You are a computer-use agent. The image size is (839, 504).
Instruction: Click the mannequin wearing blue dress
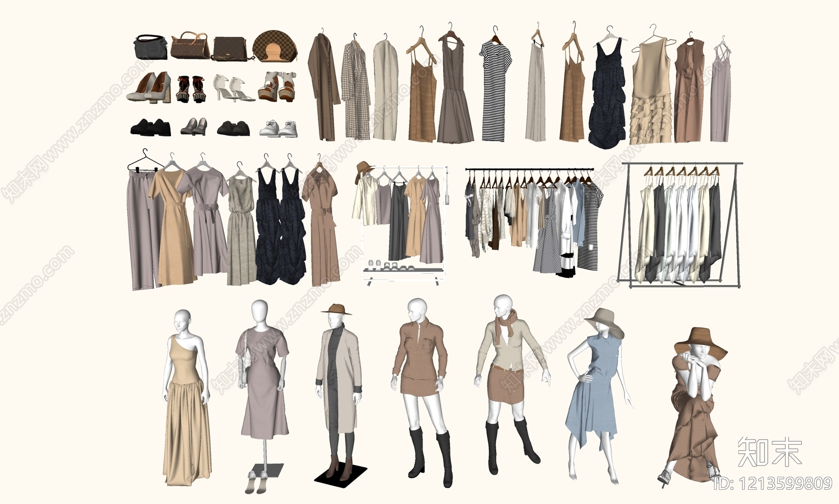tap(597, 395)
